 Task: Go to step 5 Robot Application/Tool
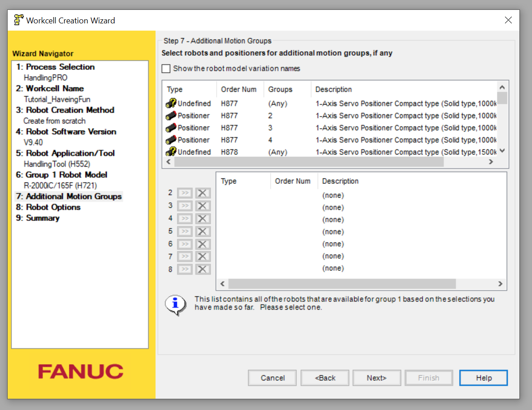click(x=65, y=153)
